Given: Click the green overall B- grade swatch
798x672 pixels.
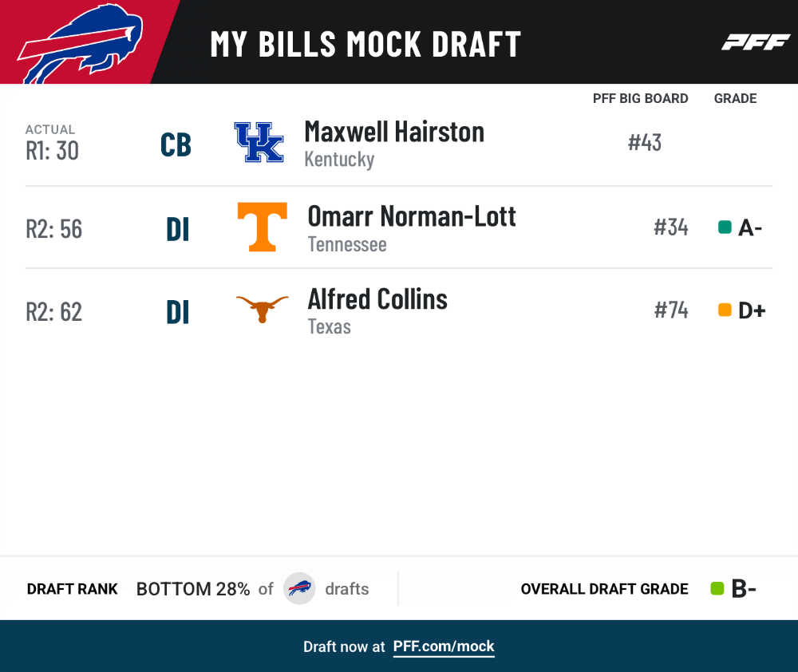Looking at the screenshot, I should click(x=717, y=588).
